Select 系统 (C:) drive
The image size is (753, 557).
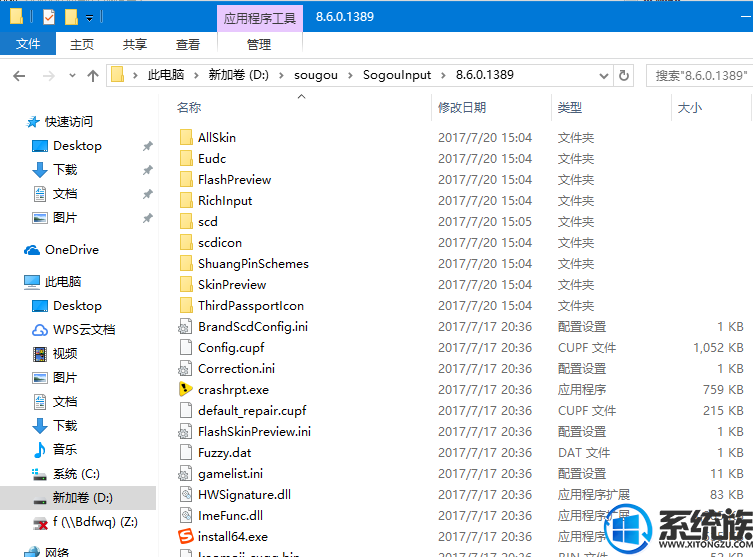coord(76,474)
